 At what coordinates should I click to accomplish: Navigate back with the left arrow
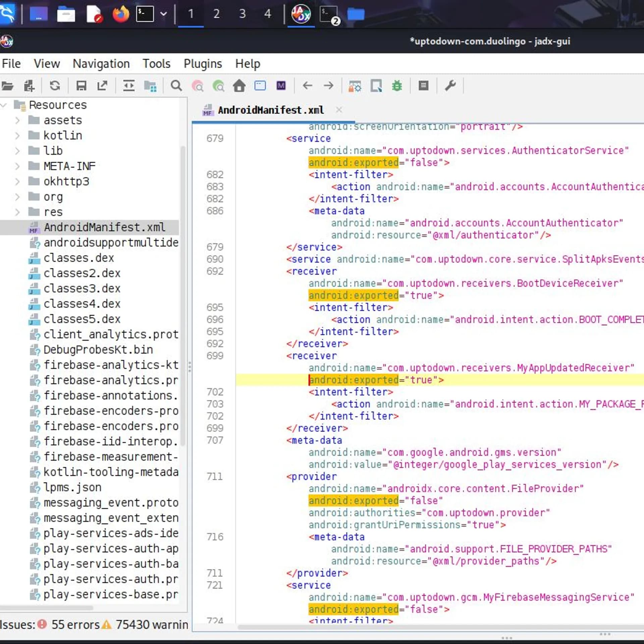[x=307, y=86]
